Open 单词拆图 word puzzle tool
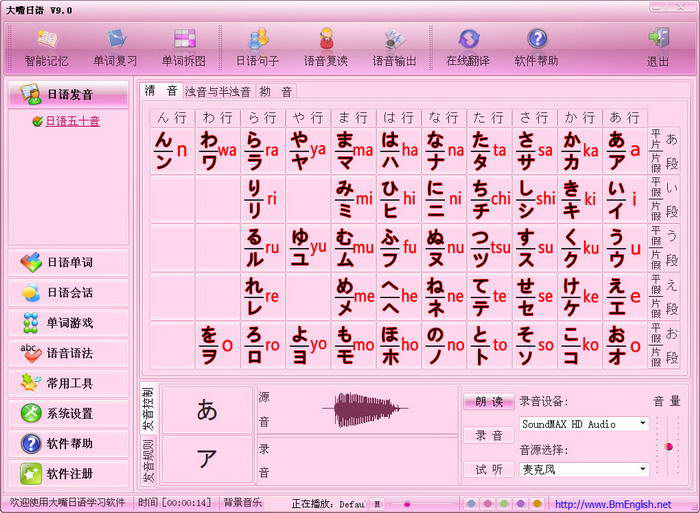Viewport: 700px width, 513px height. coord(183,46)
